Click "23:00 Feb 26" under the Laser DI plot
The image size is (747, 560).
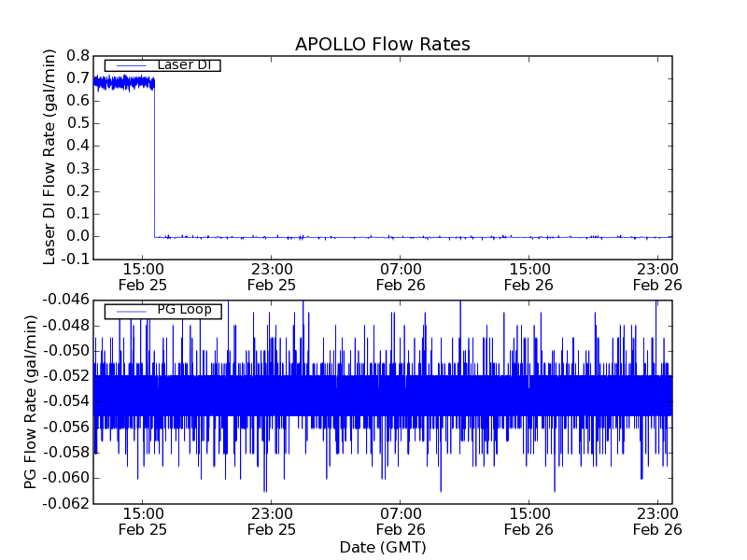[657, 277]
